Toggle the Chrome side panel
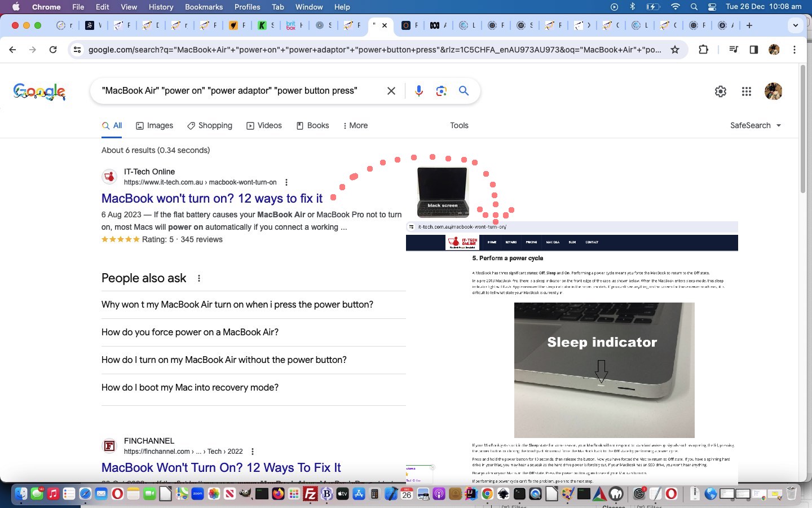 point(753,50)
